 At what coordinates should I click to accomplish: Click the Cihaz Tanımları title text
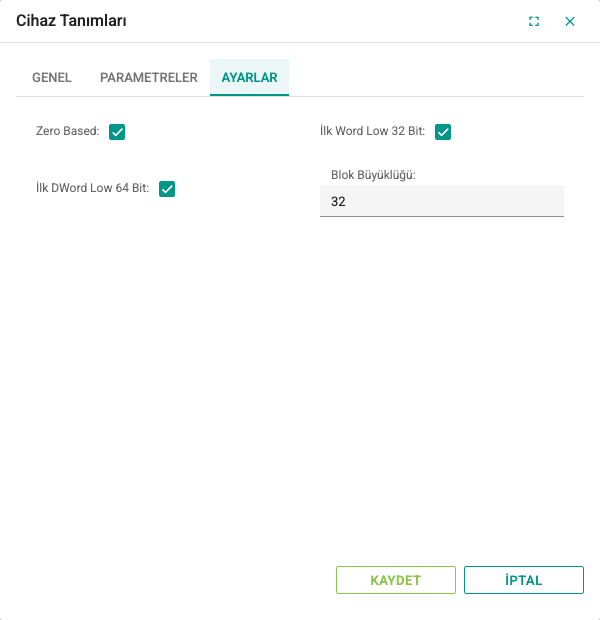coord(71,21)
